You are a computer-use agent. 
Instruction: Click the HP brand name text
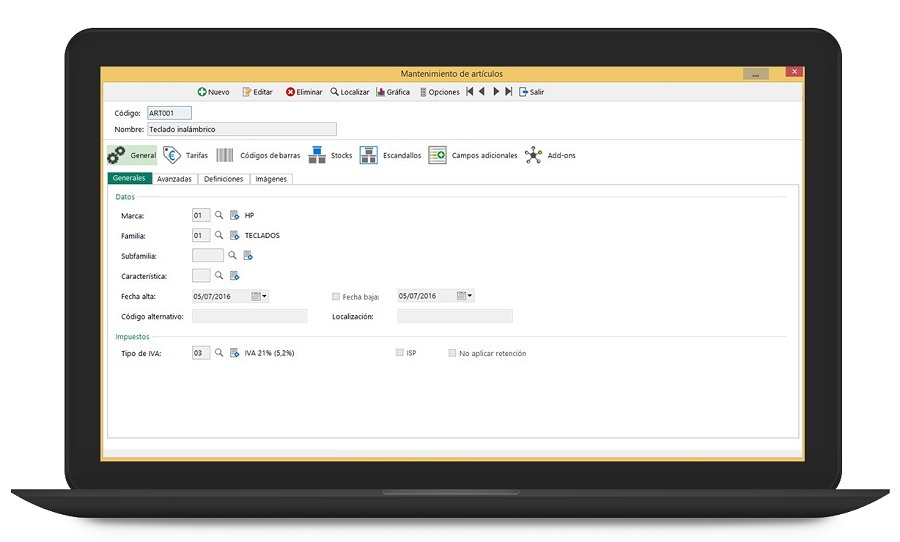tap(249, 215)
